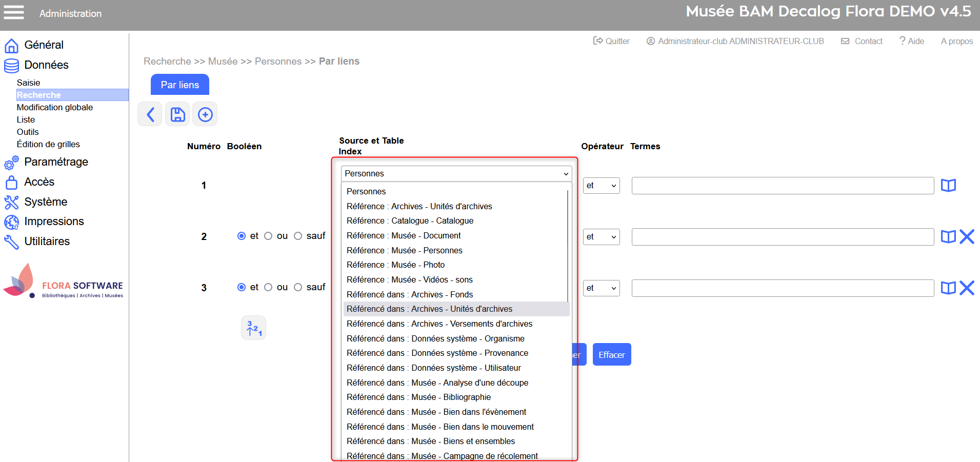Image resolution: width=980 pixels, height=462 pixels.
Task: Select 'sauf' radio in row 2
Action: click(298, 236)
